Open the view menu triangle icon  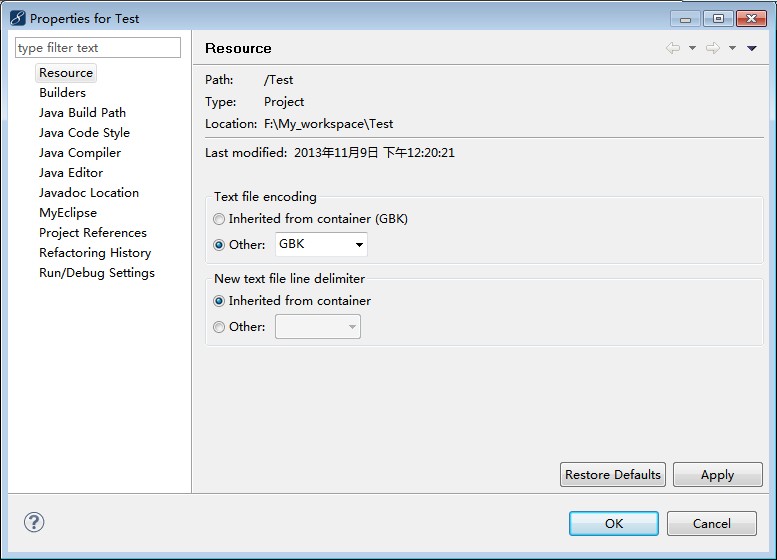coord(752,48)
